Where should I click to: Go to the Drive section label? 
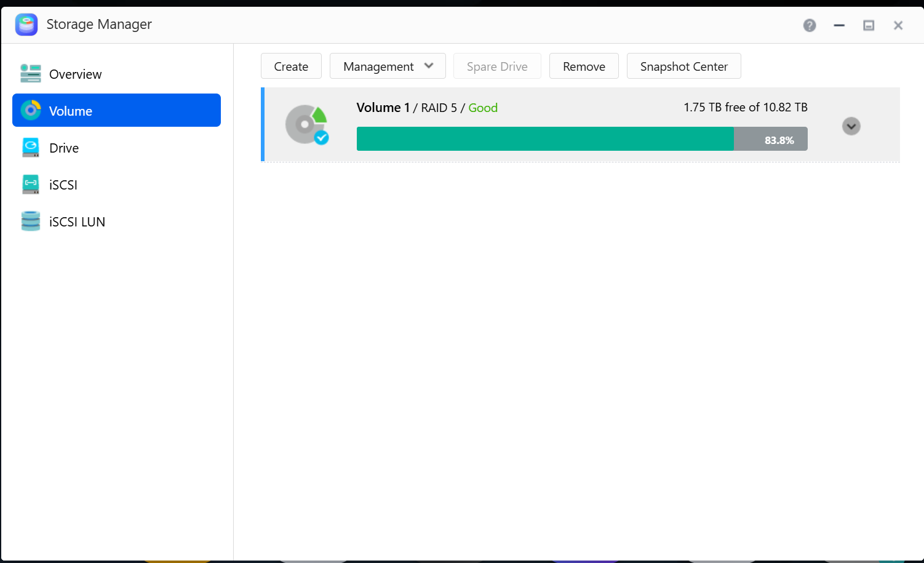[x=64, y=148]
